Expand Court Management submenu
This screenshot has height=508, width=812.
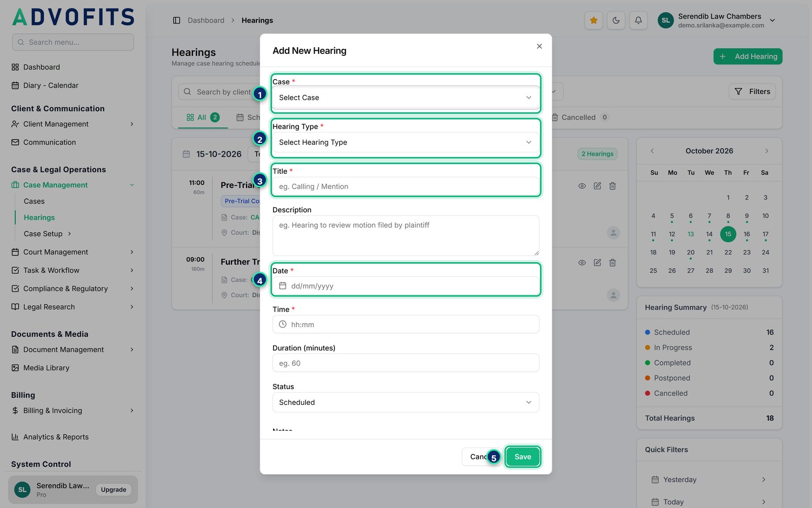(73, 252)
